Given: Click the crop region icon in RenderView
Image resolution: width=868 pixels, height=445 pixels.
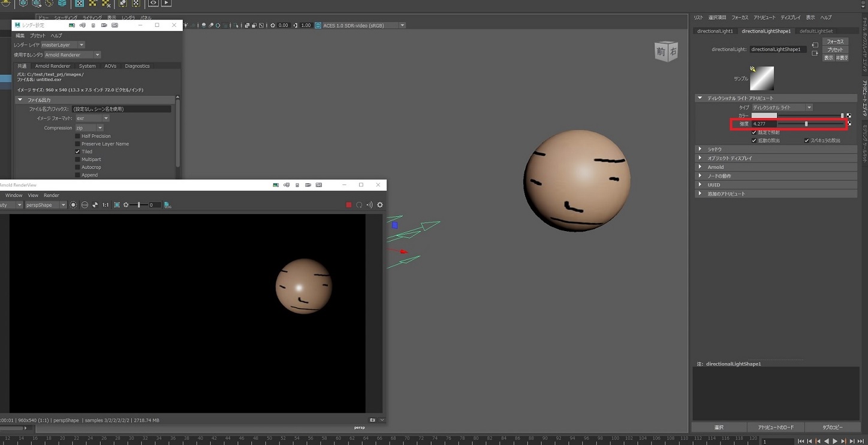Looking at the screenshot, I should coord(117,205).
